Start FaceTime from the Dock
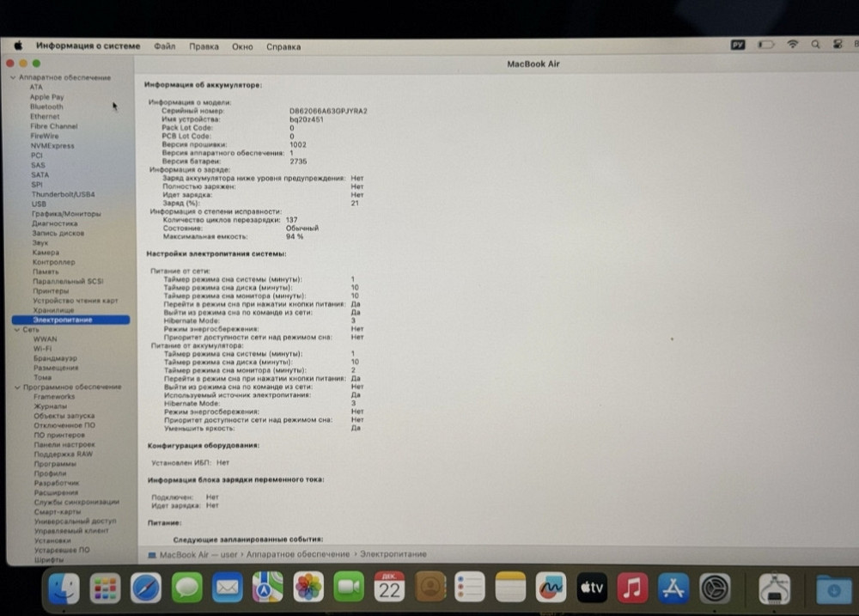 coord(348,589)
